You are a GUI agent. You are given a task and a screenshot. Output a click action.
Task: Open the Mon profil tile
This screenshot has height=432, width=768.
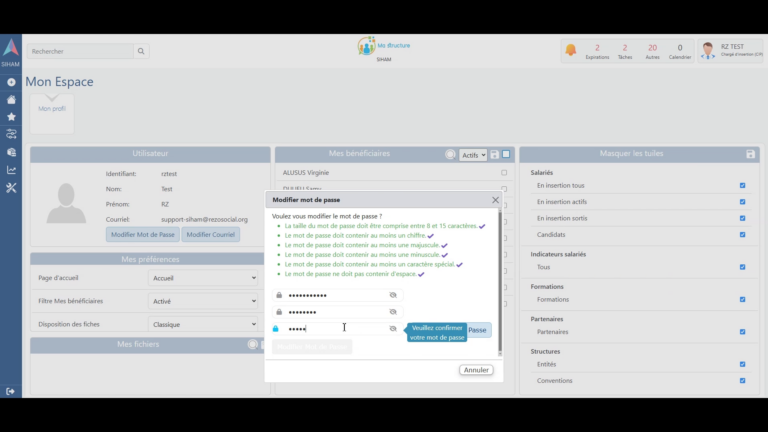[x=51, y=108]
